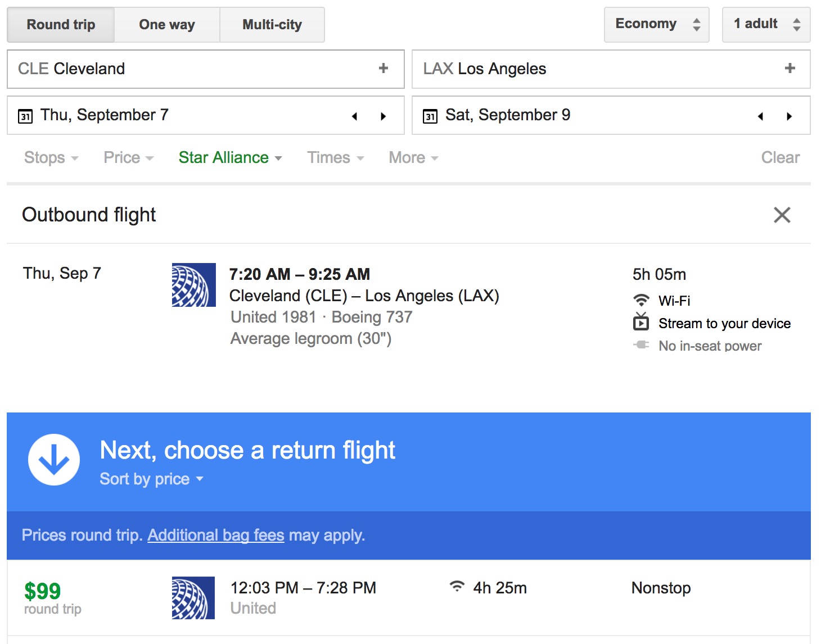Viewport: 821px width, 644px height.
Task: Expand Star Alliance filter dropdown
Action: 230,158
